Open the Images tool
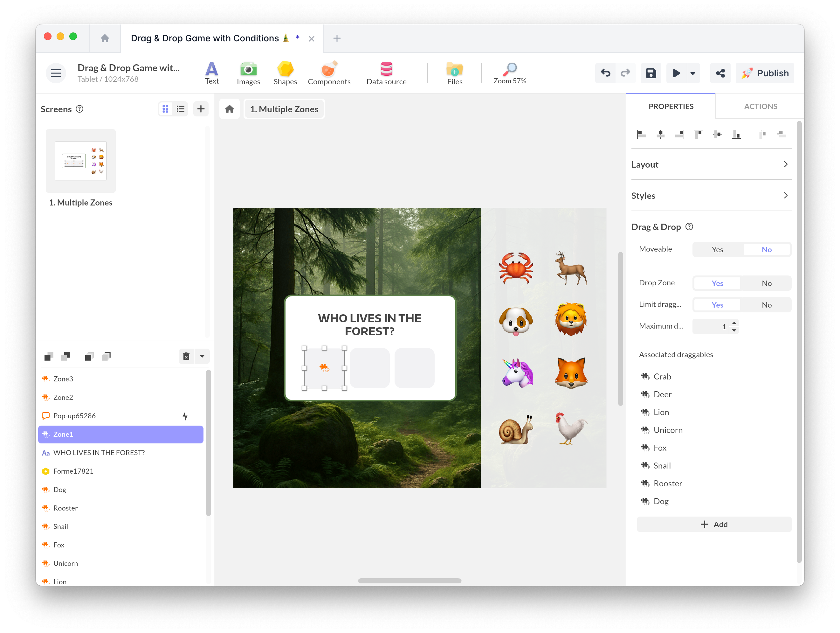The height and width of the screenshot is (633, 840). [x=248, y=73]
